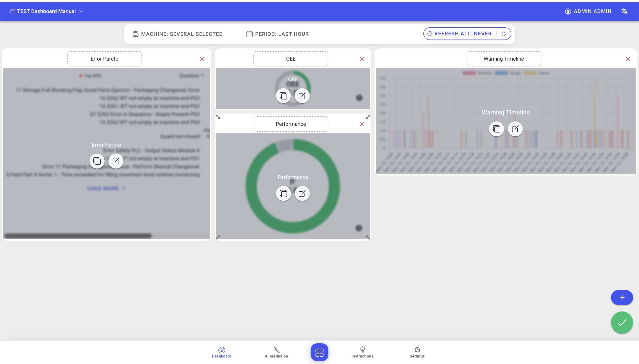639x364 pixels.
Task: Open the Refresh All: Never setting
Action: pyautogui.click(x=459, y=33)
